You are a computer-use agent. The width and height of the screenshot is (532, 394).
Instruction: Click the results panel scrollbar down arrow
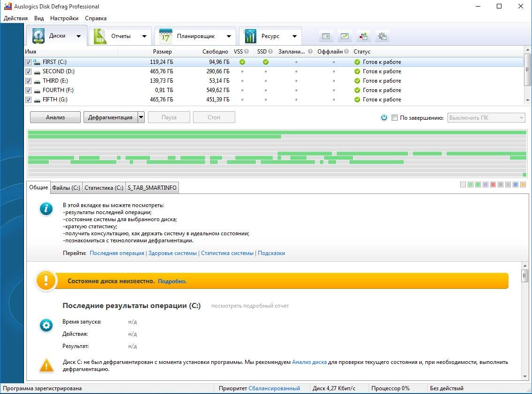(525, 376)
